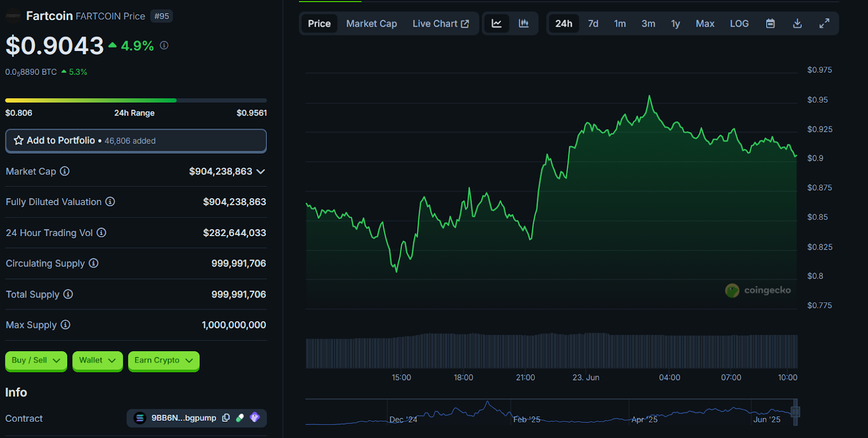Viewport: 868px width, 438px height.
Task: Switch to line chart view icon
Action: pos(496,23)
